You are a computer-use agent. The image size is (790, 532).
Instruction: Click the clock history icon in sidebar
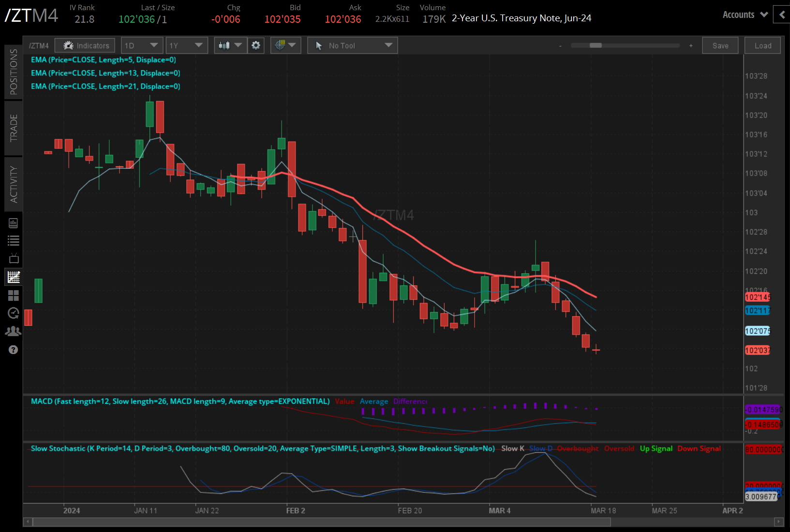point(14,313)
